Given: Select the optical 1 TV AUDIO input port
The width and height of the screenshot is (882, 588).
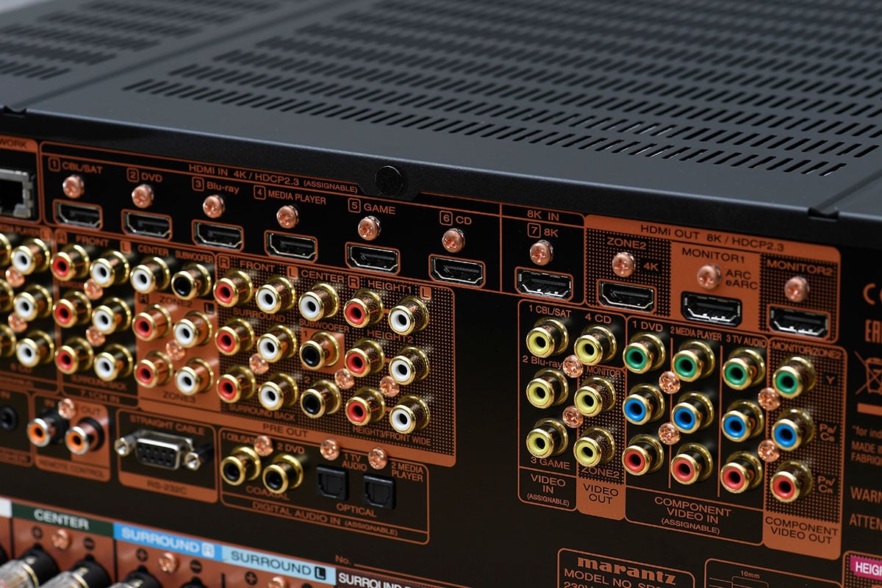Looking at the screenshot, I should (x=334, y=484).
